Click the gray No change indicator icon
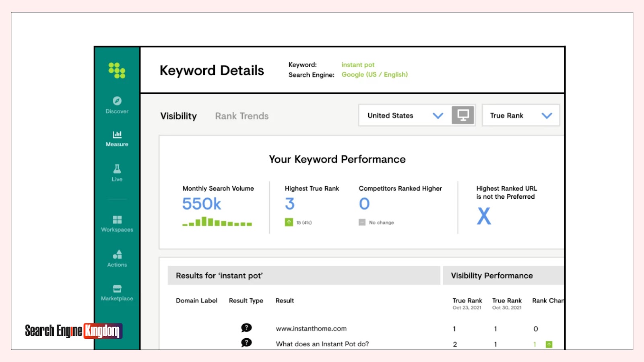This screenshot has width=644, height=362. click(362, 222)
